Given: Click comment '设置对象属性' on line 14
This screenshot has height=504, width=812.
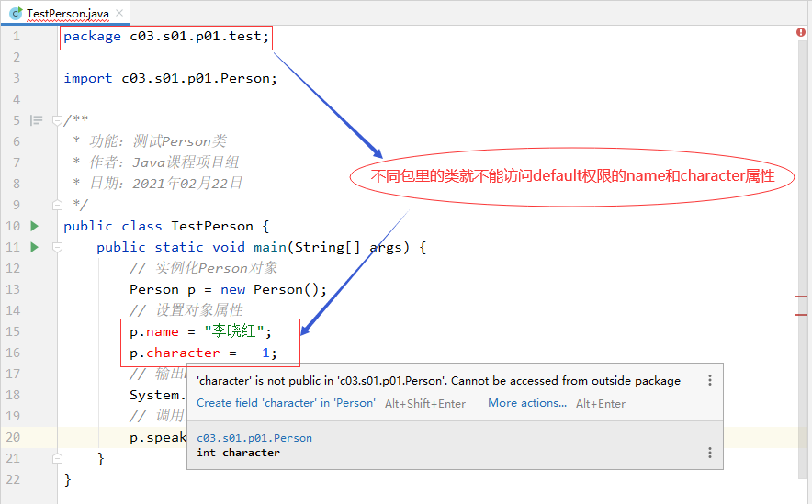Looking at the screenshot, I should (198, 310).
